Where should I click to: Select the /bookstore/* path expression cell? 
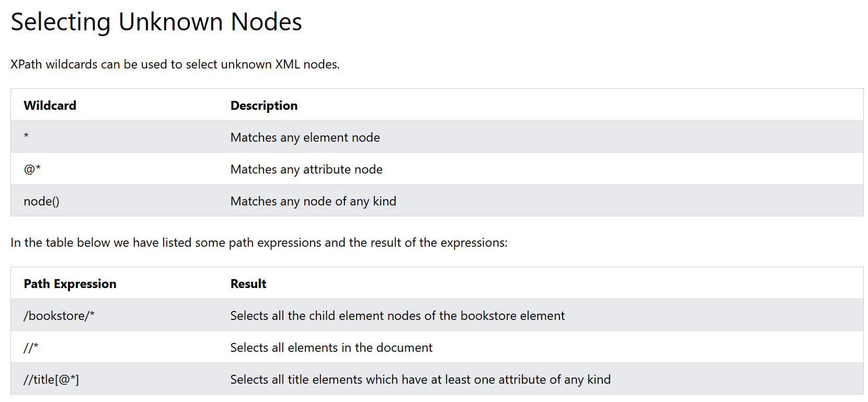pos(59,316)
